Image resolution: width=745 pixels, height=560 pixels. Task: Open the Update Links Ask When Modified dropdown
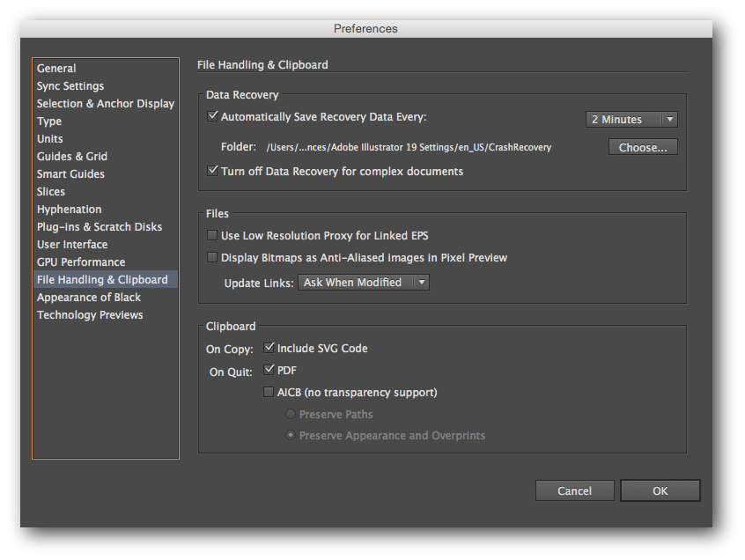[x=364, y=282]
